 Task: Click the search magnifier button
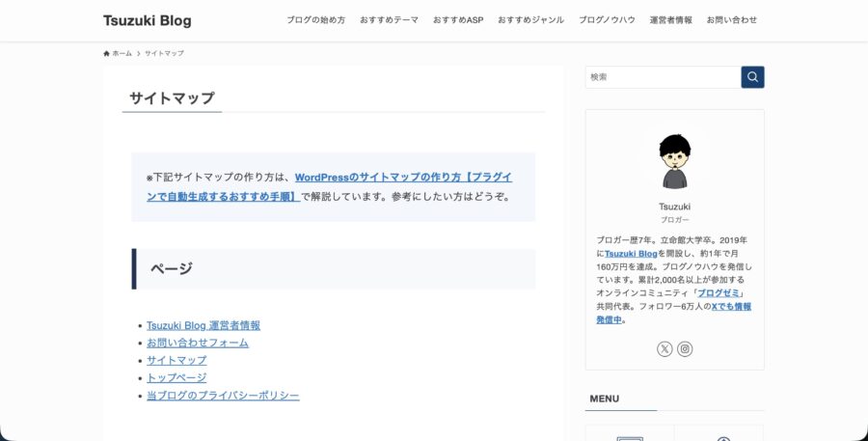click(x=752, y=77)
